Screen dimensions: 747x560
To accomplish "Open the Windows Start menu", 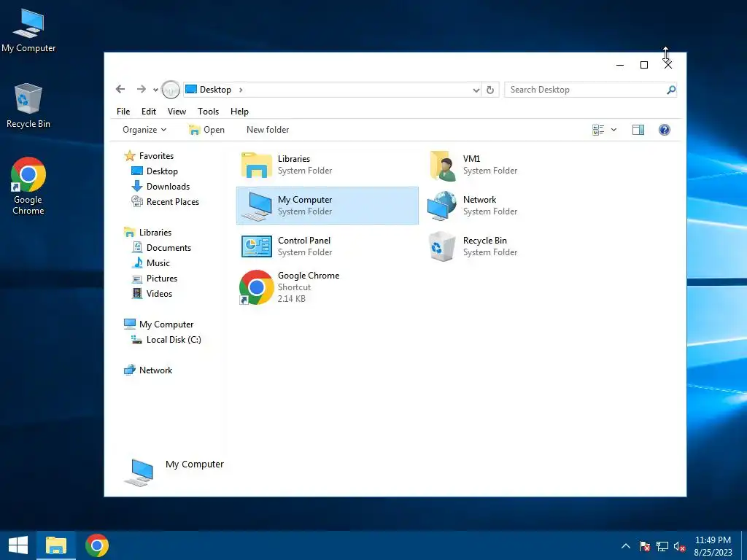I will coord(18,545).
